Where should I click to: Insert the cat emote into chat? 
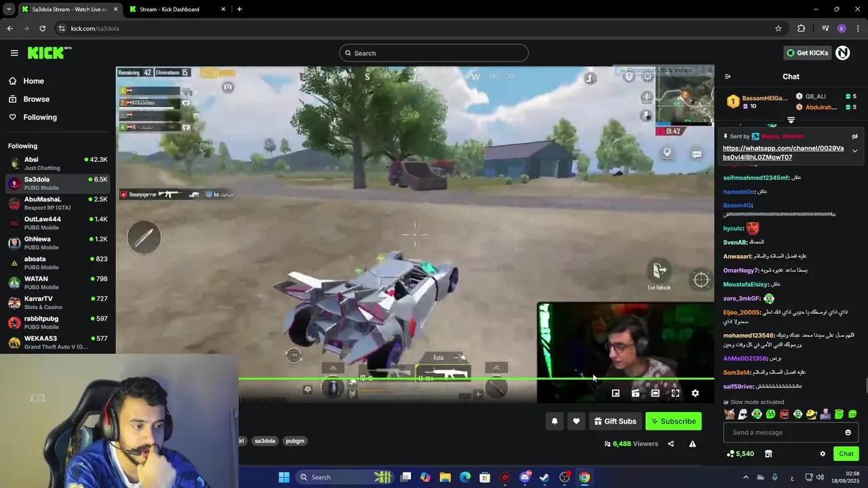pos(729,414)
